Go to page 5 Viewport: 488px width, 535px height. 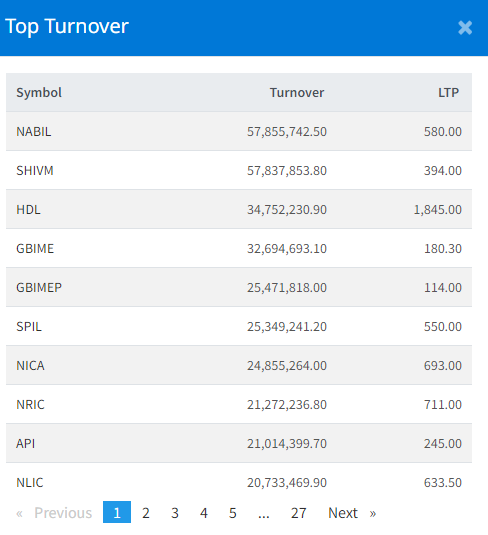(233, 512)
